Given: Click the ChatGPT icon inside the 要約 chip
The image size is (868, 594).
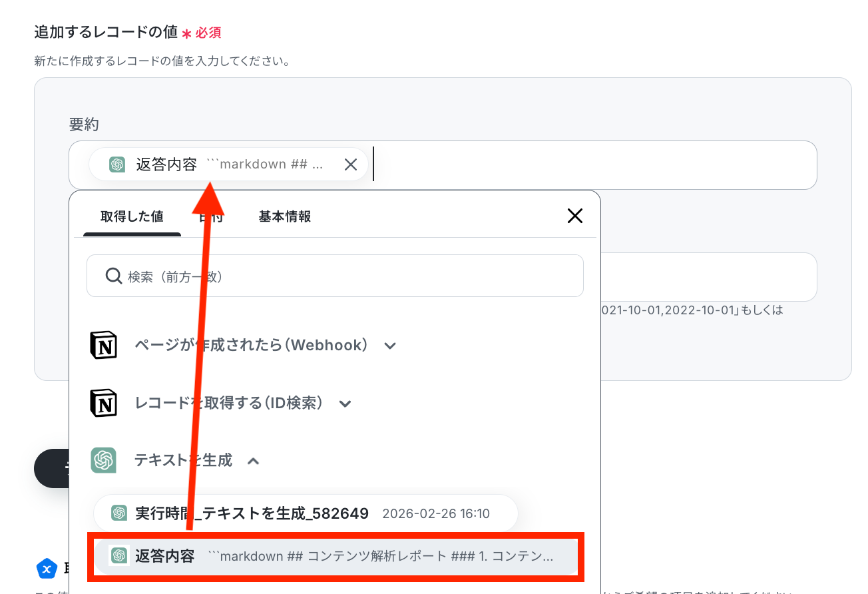Looking at the screenshot, I should [118, 164].
